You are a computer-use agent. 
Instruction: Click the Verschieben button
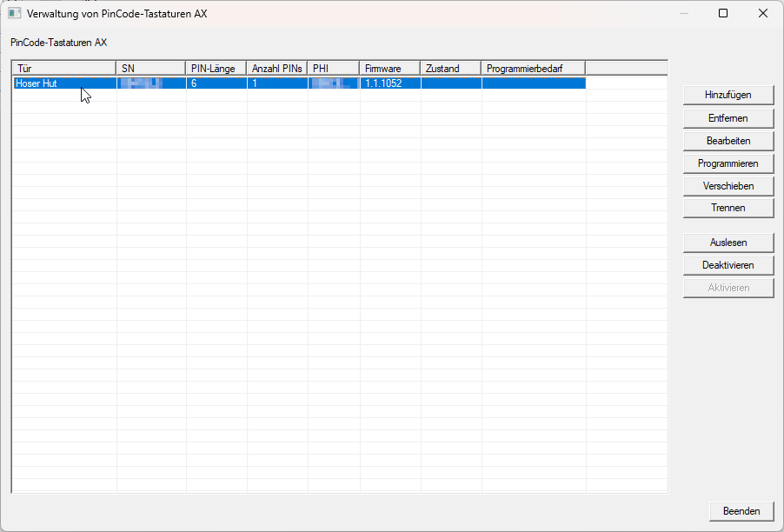tap(728, 185)
